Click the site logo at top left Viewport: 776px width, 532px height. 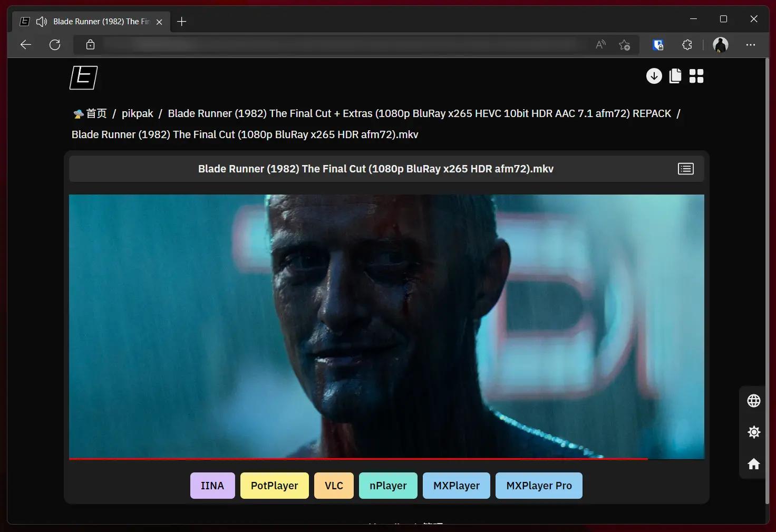pos(84,78)
